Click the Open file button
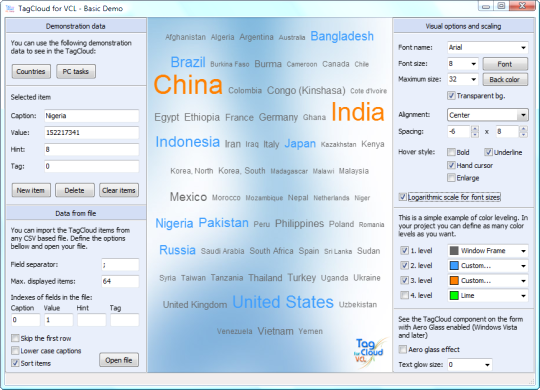 click(x=119, y=360)
